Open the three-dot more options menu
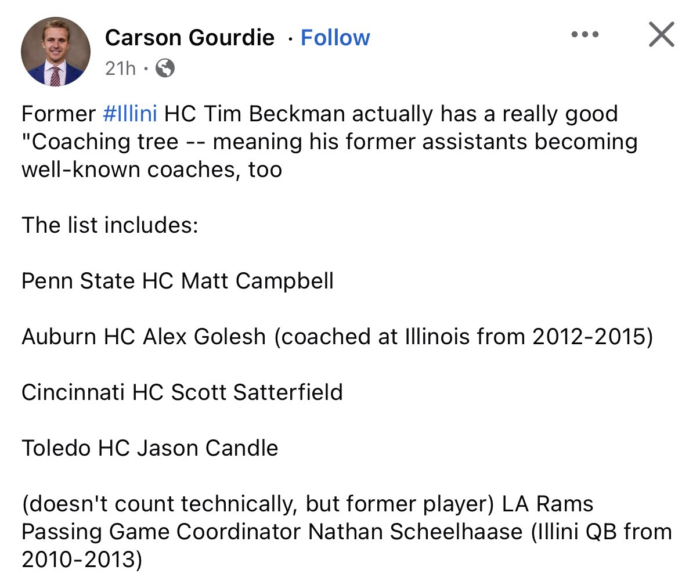The height and width of the screenshot is (588, 700). [584, 35]
